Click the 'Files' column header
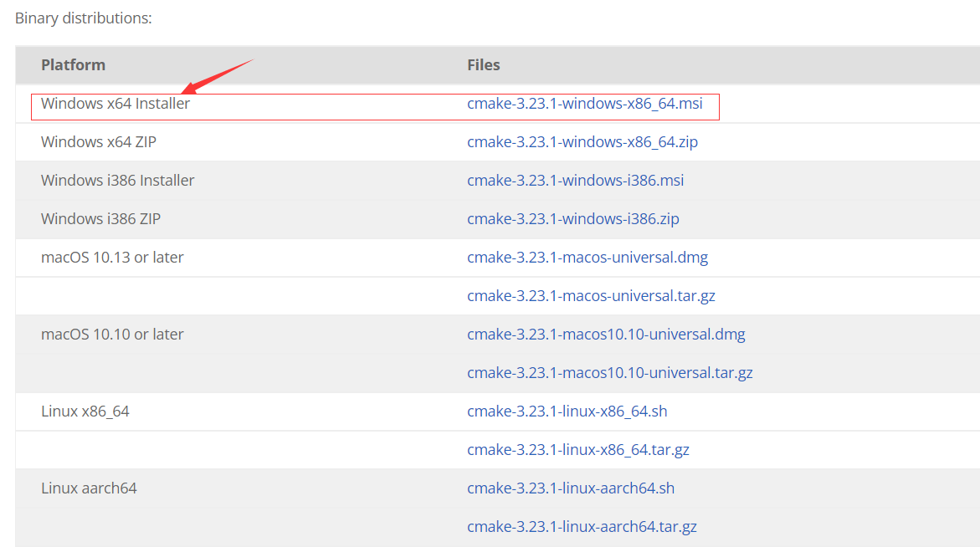Image resolution: width=980 pixels, height=547 pixels. click(484, 65)
